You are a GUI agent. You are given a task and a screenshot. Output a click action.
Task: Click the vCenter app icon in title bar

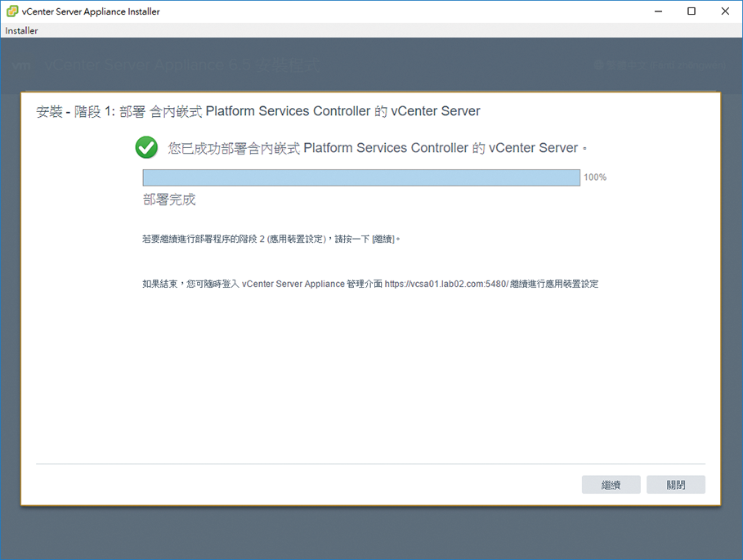tap(12, 11)
